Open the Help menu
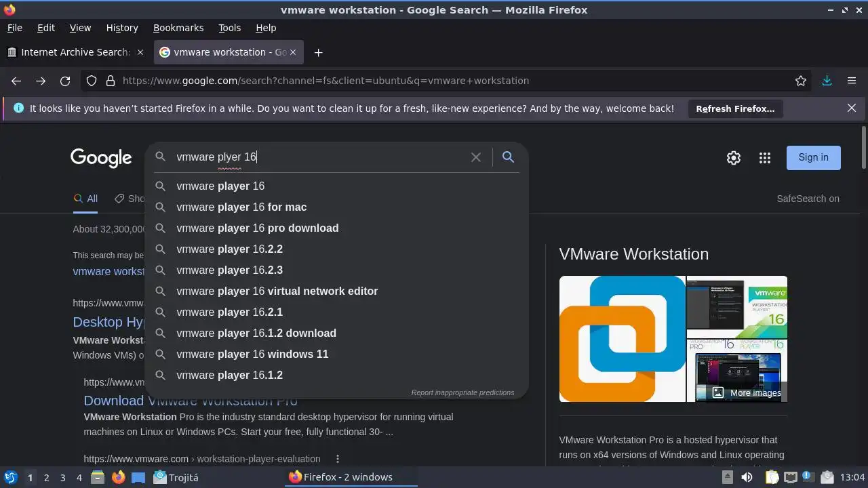 266,28
